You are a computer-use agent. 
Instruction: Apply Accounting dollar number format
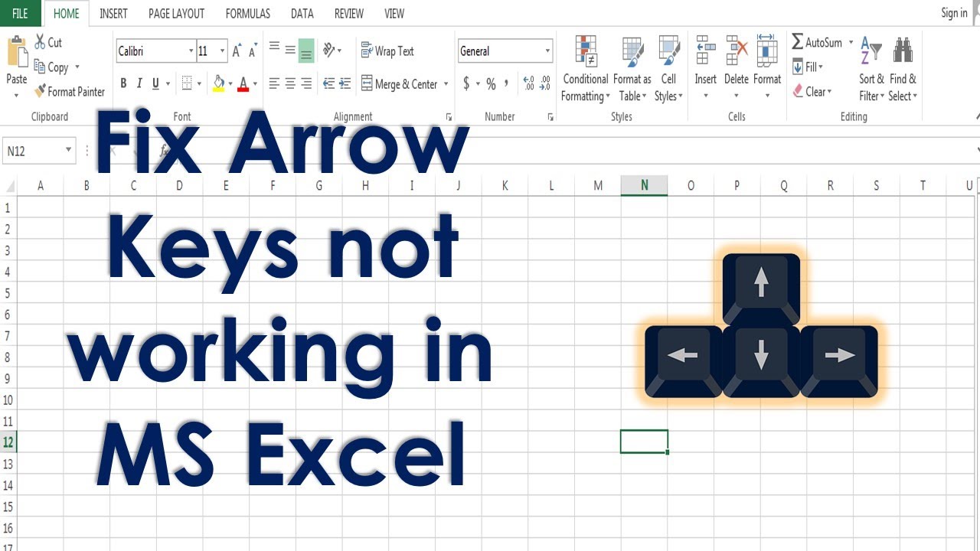tap(466, 84)
